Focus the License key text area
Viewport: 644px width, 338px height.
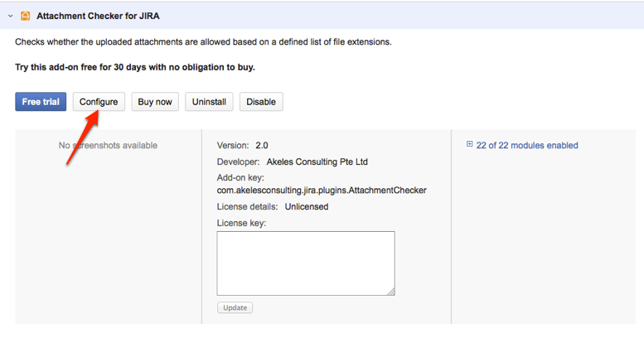point(305,263)
